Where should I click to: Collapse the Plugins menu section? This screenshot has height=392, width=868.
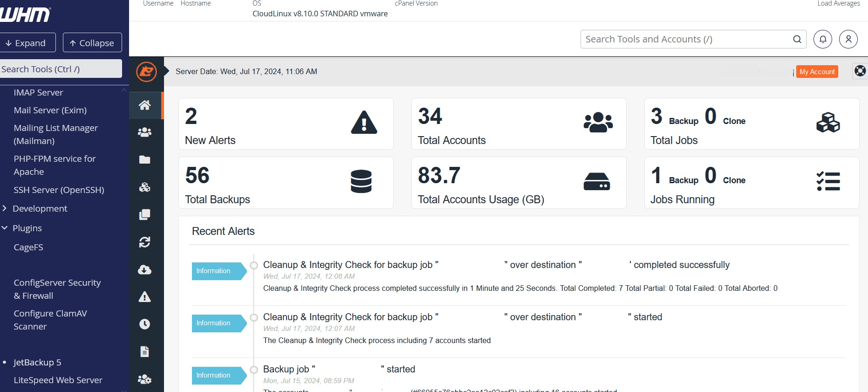pos(27,228)
